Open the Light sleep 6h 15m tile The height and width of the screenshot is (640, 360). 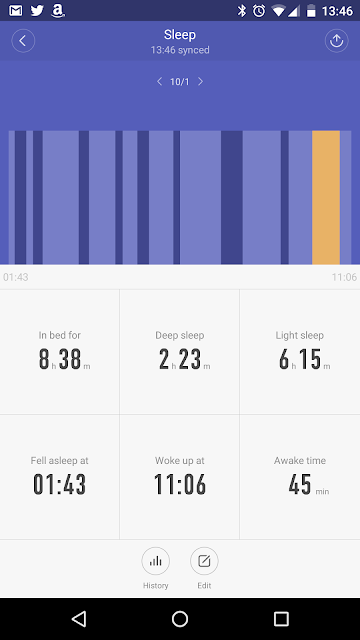pyautogui.click(x=300, y=352)
